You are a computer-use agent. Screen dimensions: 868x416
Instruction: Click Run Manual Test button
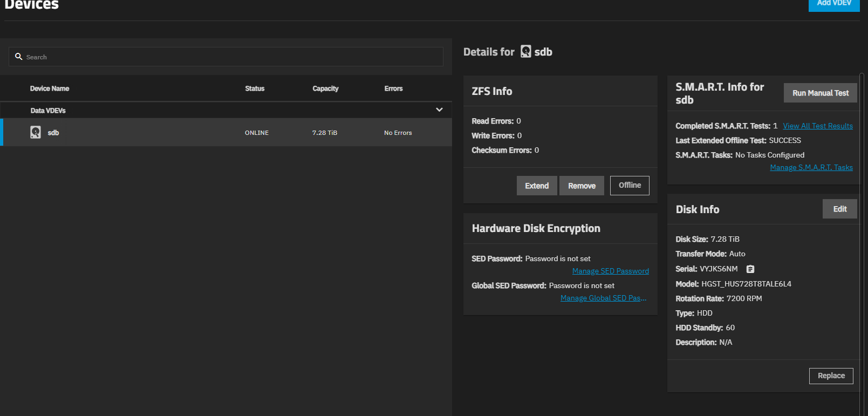(x=821, y=93)
